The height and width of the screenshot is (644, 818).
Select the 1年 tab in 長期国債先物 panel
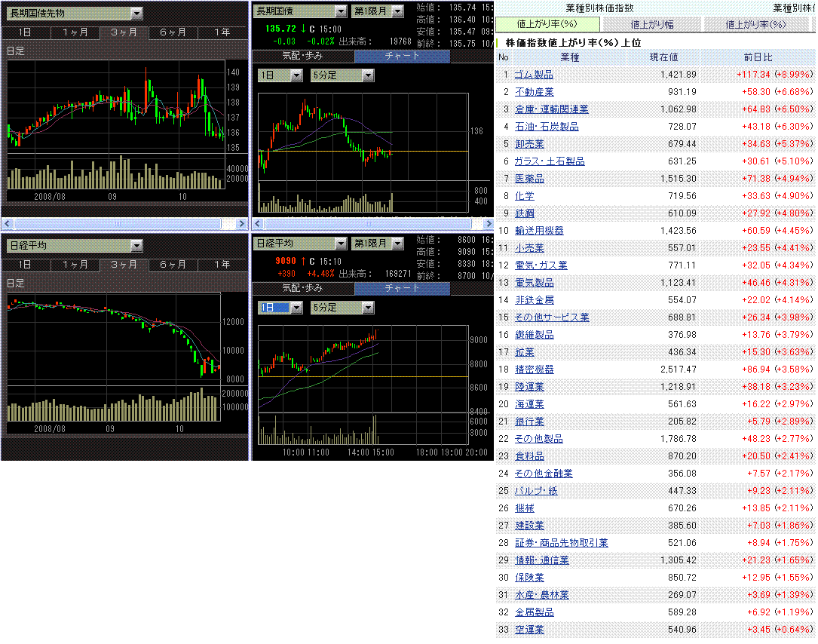pos(222,32)
